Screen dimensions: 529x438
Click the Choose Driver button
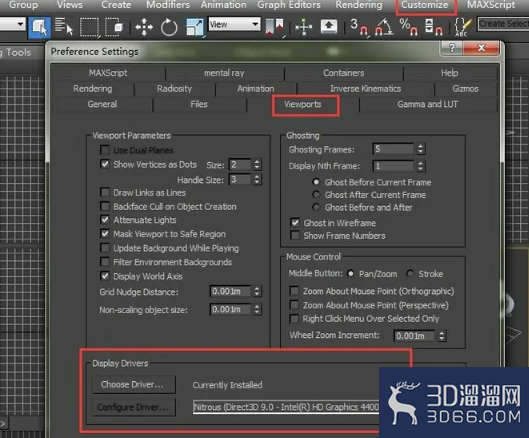pos(134,384)
